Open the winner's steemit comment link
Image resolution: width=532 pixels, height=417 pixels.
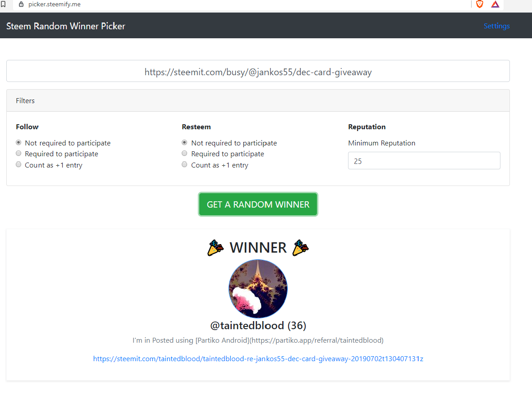click(258, 359)
